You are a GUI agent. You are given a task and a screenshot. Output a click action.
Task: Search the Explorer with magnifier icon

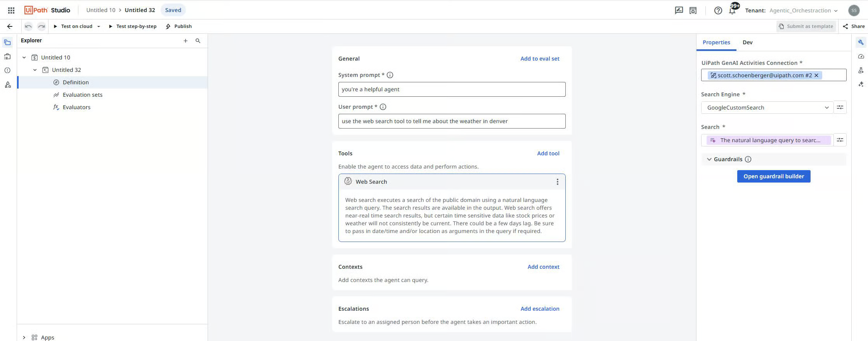[198, 41]
